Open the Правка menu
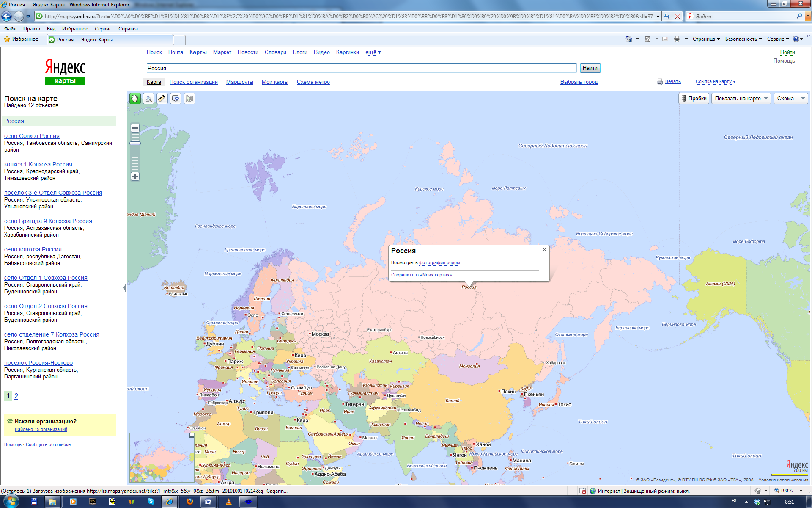 coord(32,29)
